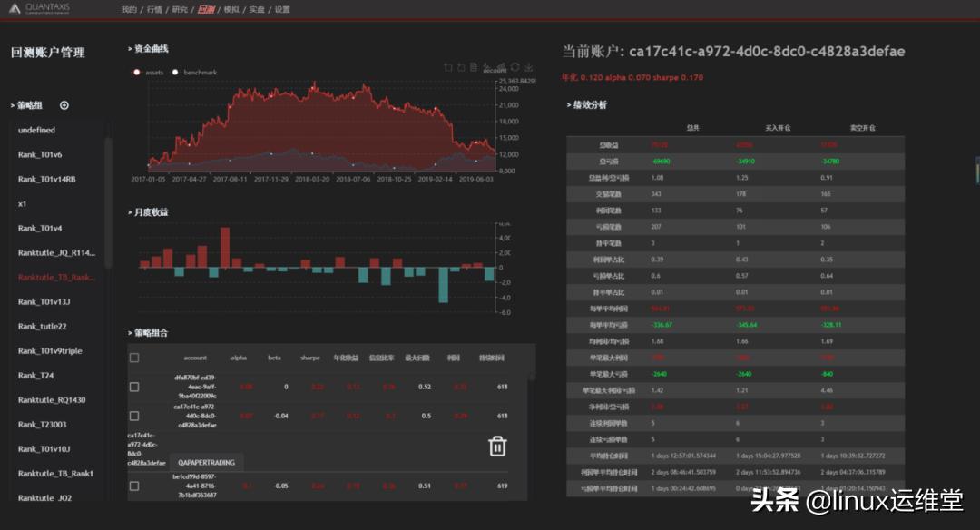Click the tallest red monthly return bar
The height and width of the screenshot is (530, 980).
(225, 248)
